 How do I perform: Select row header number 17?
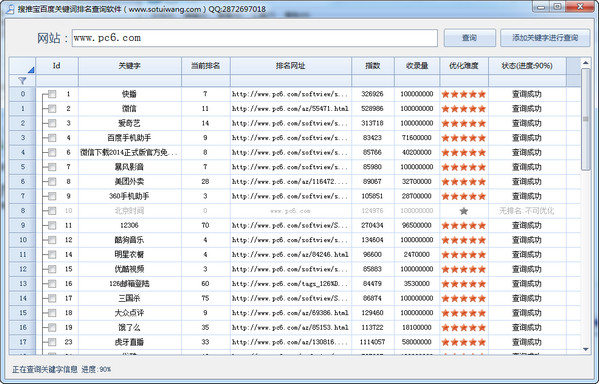[x=23, y=342]
